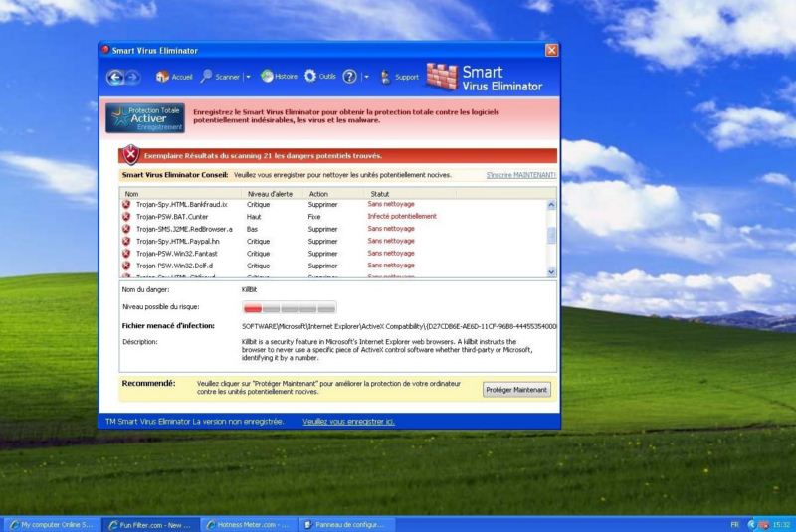Select Trojan-SMS.J2ME.RedBrowser.a row
The height and width of the screenshot is (532, 796).
(333, 229)
